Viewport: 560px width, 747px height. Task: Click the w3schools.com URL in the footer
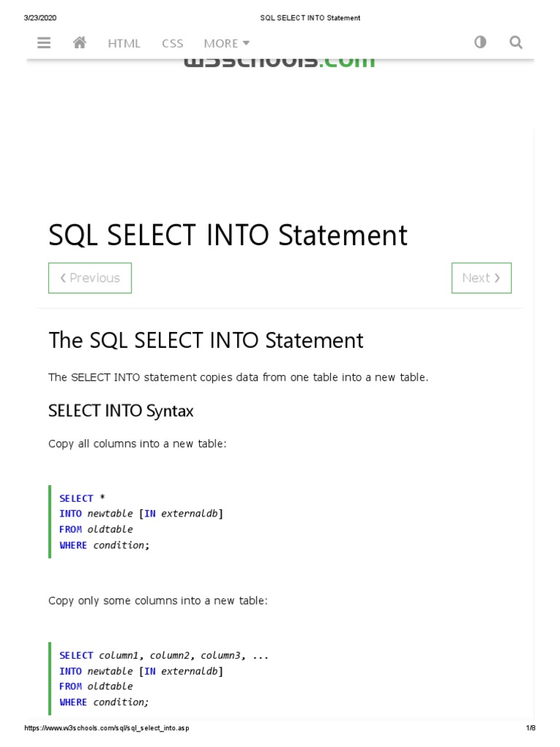pos(106,728)
